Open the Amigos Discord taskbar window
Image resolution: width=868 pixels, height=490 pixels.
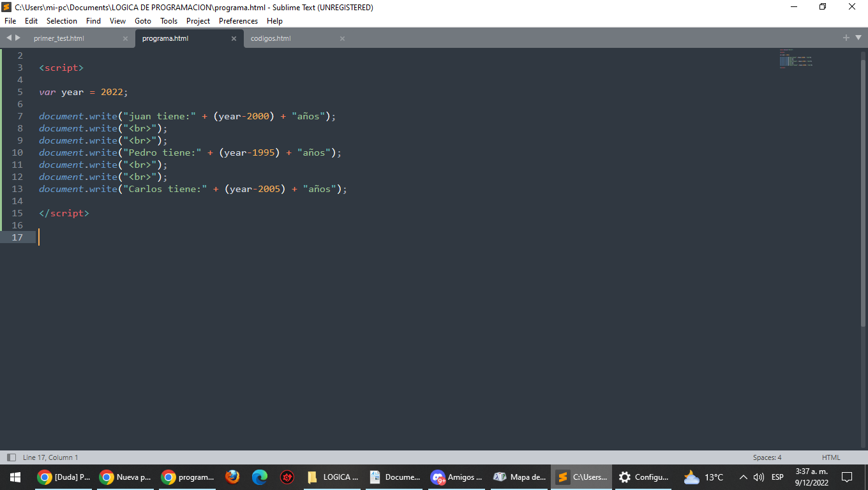pyautogui.click(x=456, y=477)
